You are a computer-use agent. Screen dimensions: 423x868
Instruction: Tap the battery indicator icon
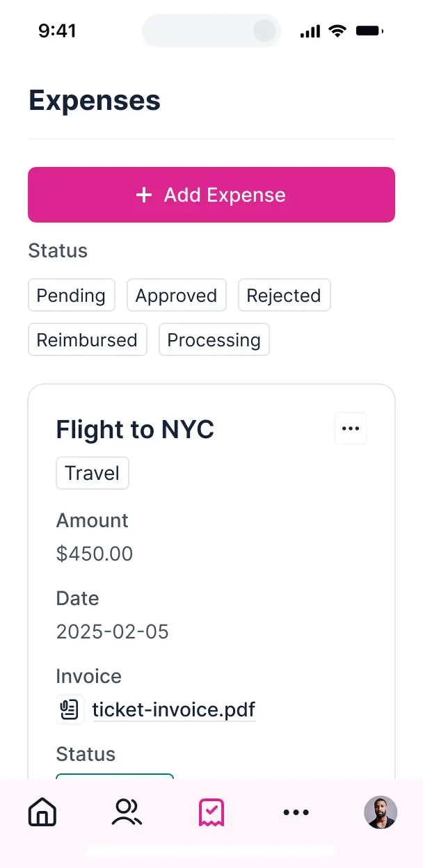[x=369, y=30]
